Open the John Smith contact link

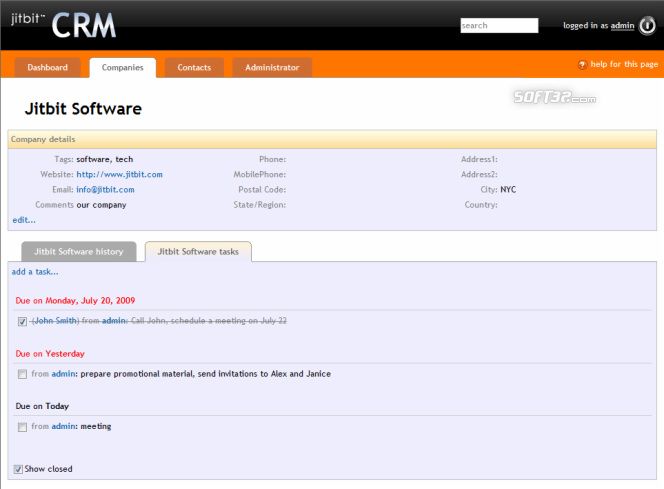coord(55,321)
